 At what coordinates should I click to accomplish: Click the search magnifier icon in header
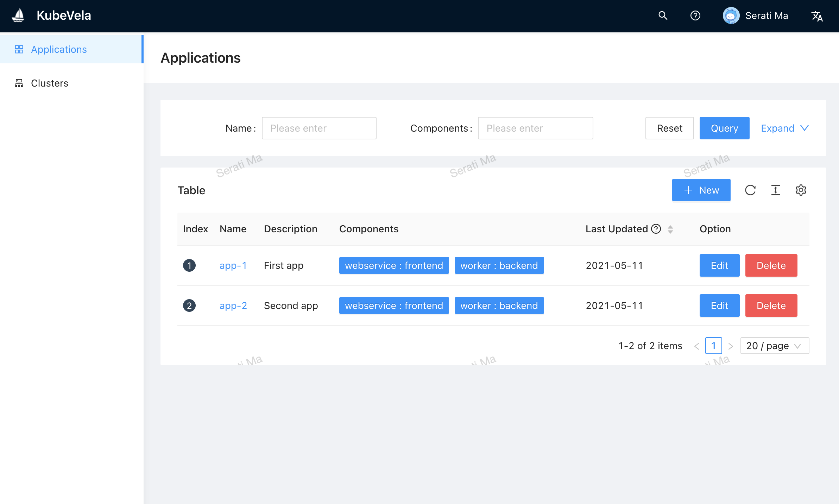pos(663,15)
